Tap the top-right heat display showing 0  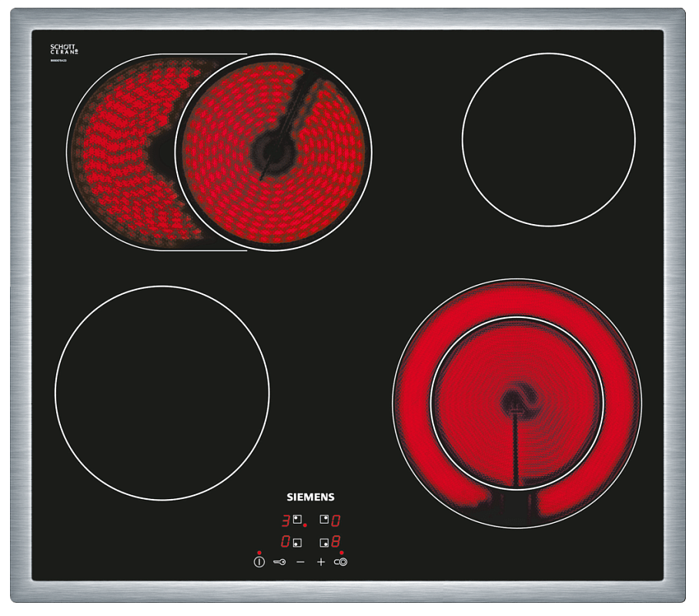pyautogui.click(x=336, y=520)
